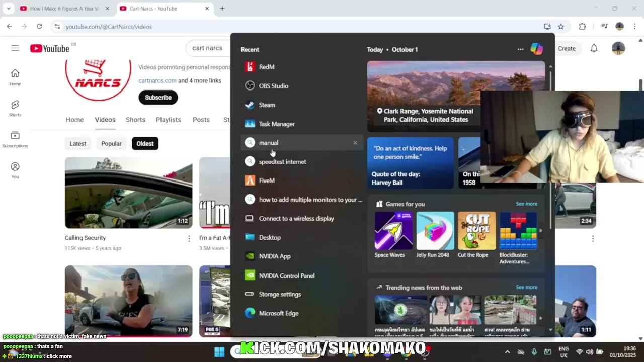Open Steam from recent list
This screenshot has width=644, height=362.
click(302, 105)
